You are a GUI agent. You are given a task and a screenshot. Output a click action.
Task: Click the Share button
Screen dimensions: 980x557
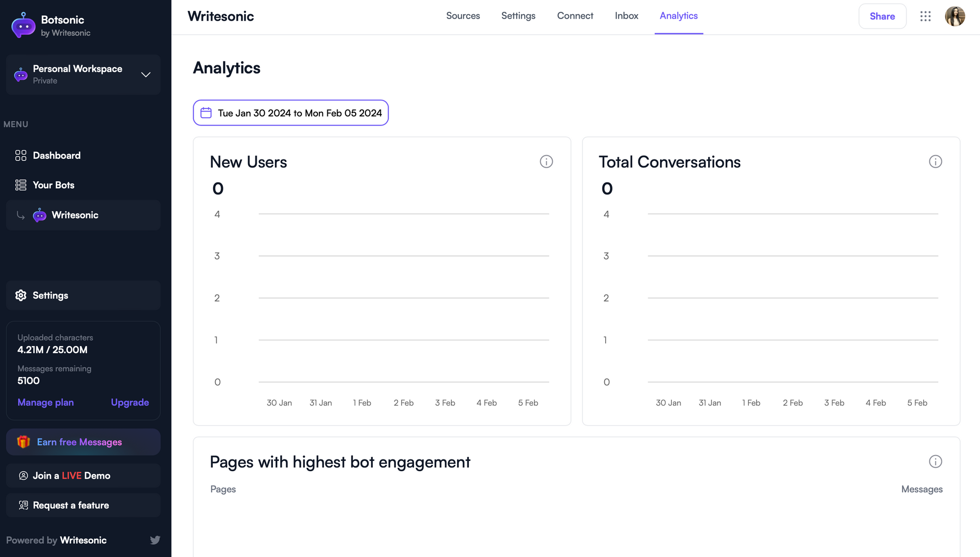pyautogui.click(x=882, y=16)
